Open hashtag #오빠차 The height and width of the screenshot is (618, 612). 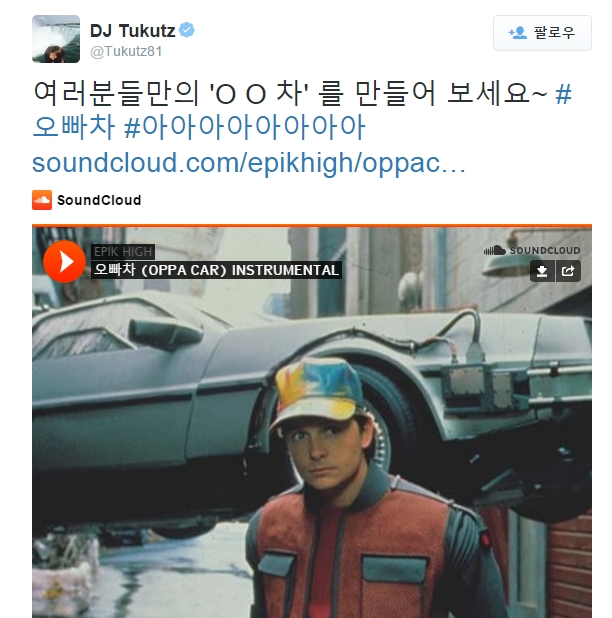[x=74, y=127]
